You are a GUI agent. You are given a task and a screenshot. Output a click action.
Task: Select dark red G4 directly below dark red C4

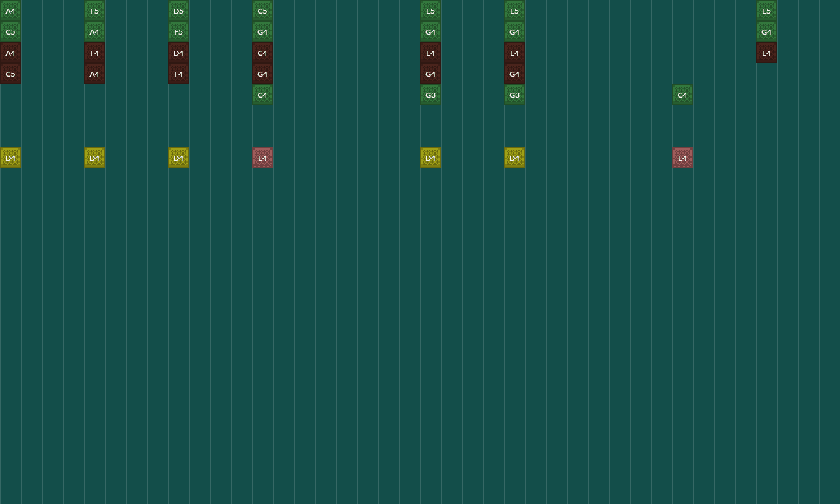click(262, 73)
